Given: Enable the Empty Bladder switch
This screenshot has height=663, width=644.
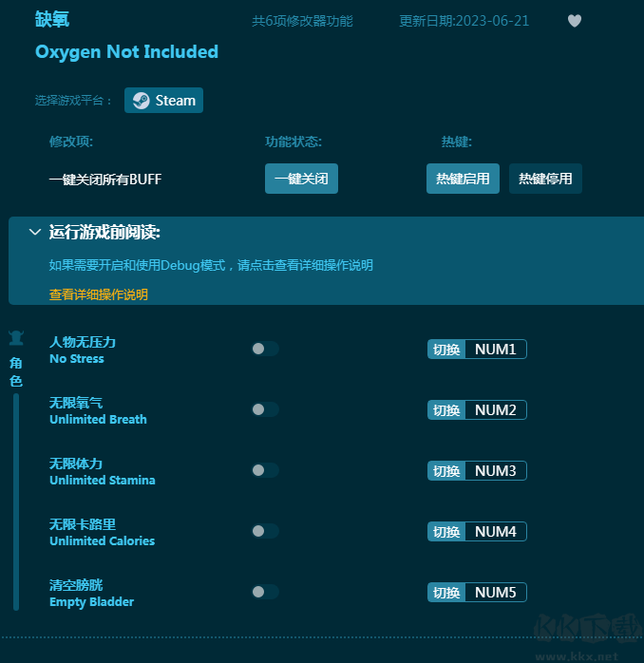Looking at the screenshot, I should click(x=265, y=592).
